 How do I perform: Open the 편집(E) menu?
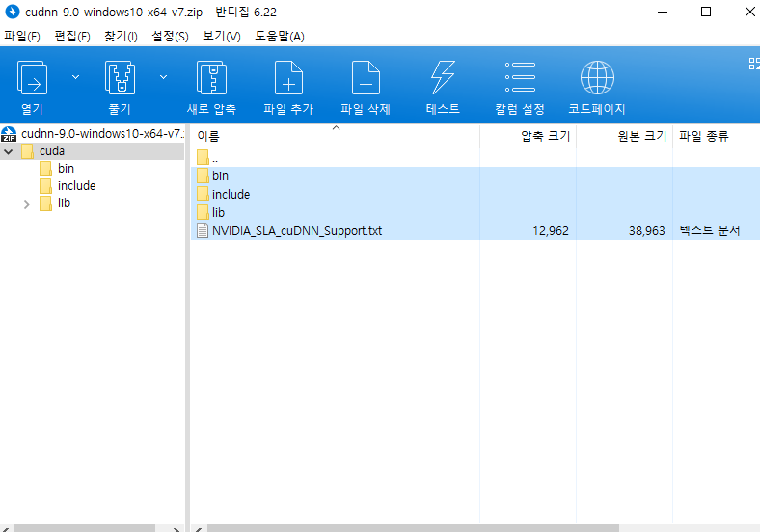[x=72, y=37]
